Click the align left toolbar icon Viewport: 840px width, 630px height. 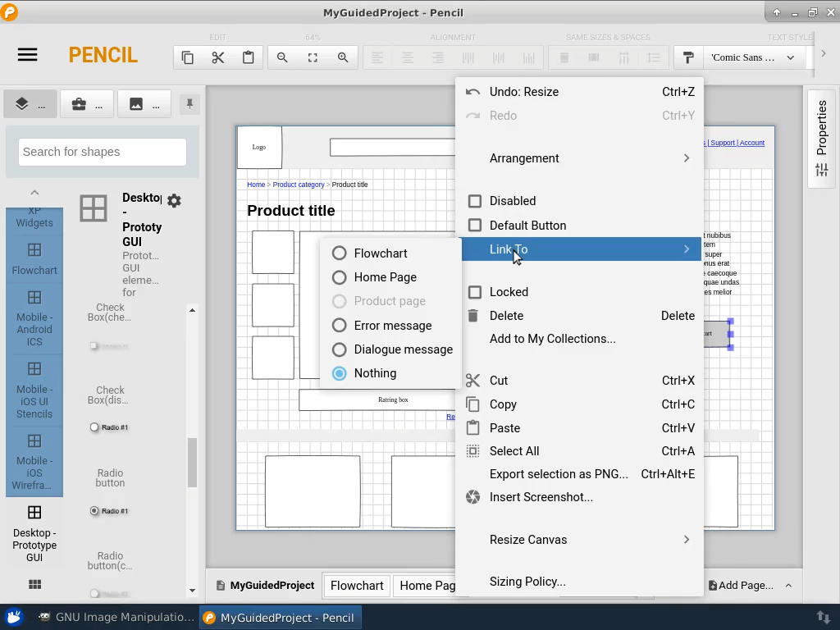coord(377,57)
